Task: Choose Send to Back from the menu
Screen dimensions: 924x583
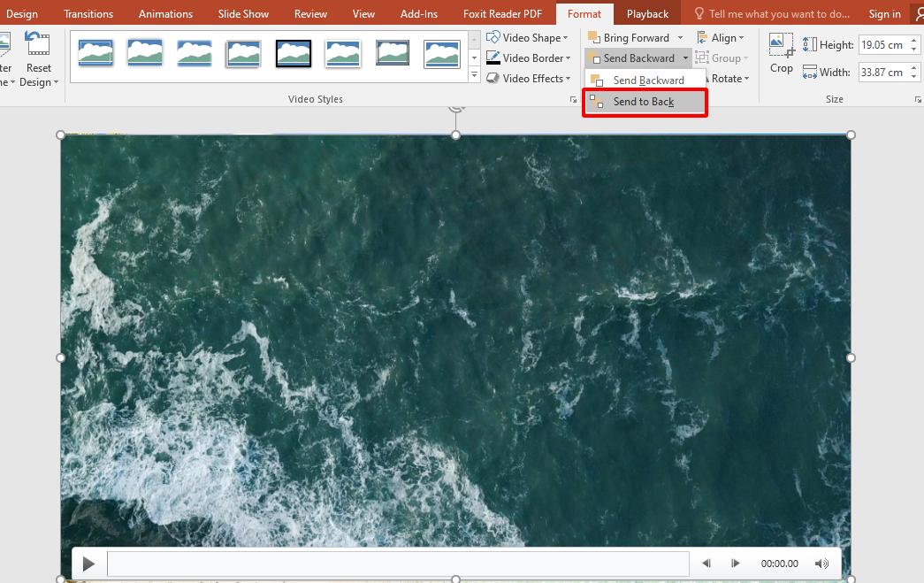Action: coord(645,102)
